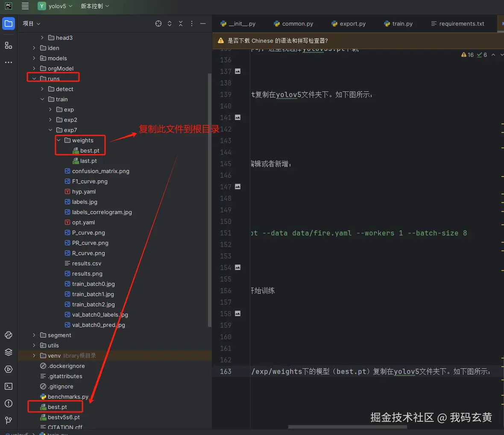The height and width of the screenshot is (435, 504).
Task: Select PR_curve.png file
Action: point(86,243)
